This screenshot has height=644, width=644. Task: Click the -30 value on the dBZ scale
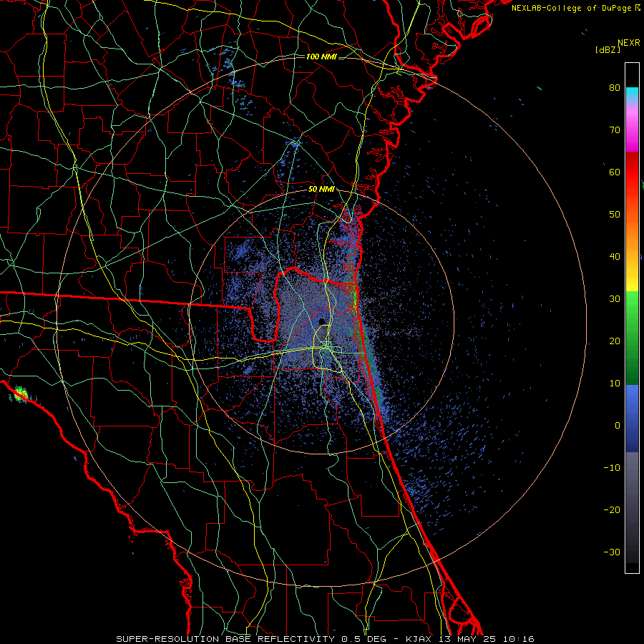[612, 552]
